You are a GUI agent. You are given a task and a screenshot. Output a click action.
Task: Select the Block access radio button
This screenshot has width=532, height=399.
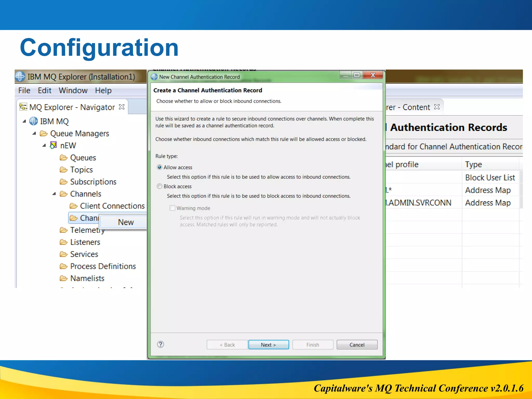coord(159,186)
